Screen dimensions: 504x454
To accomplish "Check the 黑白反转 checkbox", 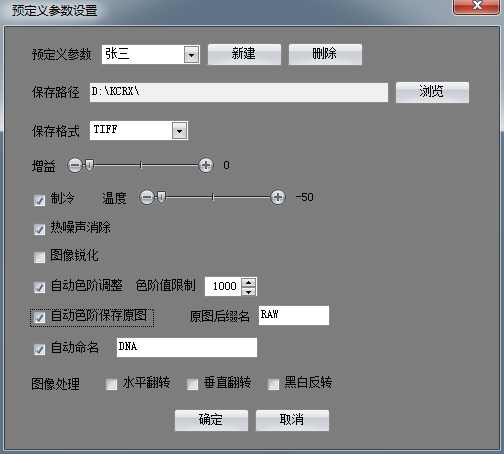I will (x=273, y=384).
